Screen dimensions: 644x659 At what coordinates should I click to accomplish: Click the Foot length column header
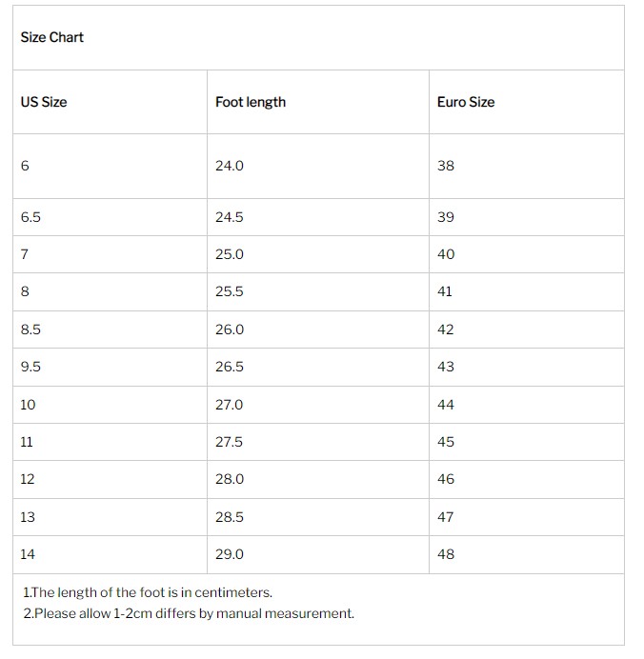[x=251, y=102]
